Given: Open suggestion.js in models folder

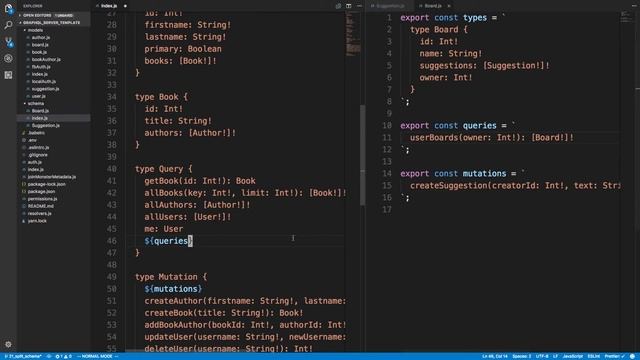Looking at the screenshot, I should click(x=45, y=89).
